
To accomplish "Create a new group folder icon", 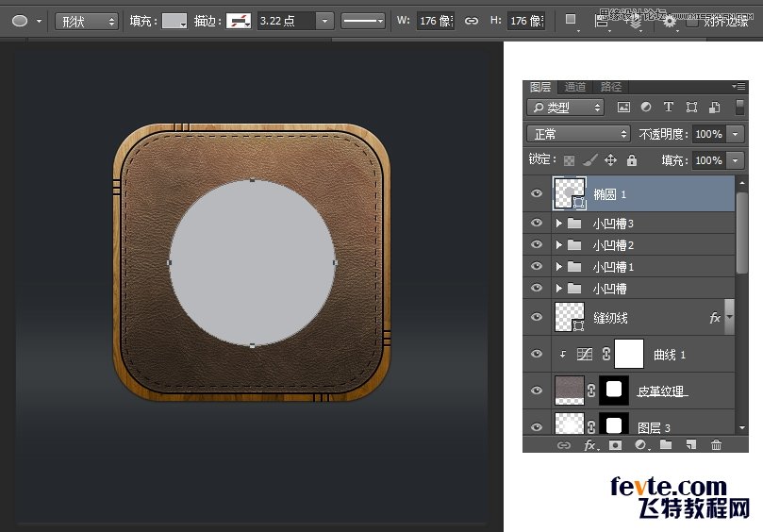I will tap(666, 444).
